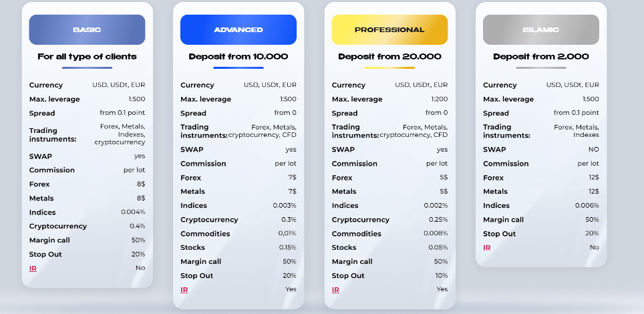The width and height of the screenshot is (644, 314).
Task: Choose the PROFESSIONAL account button
Action: [389, 30]
